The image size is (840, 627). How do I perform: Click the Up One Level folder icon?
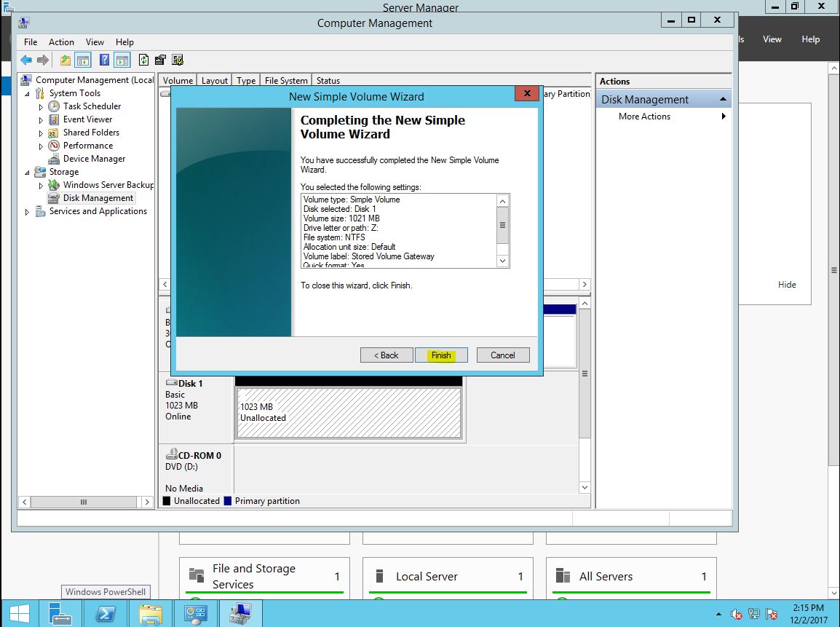pos(66,60)
